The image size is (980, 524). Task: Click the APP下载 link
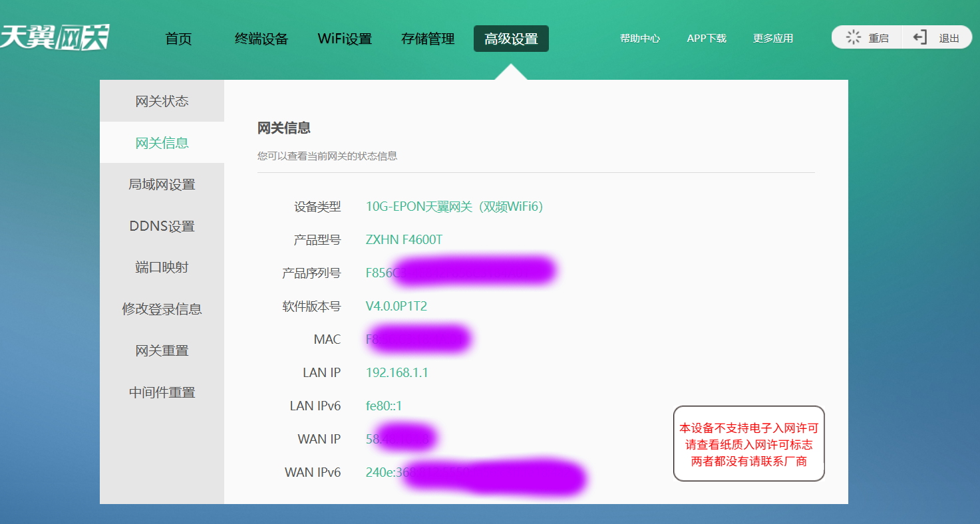[707, 39]
